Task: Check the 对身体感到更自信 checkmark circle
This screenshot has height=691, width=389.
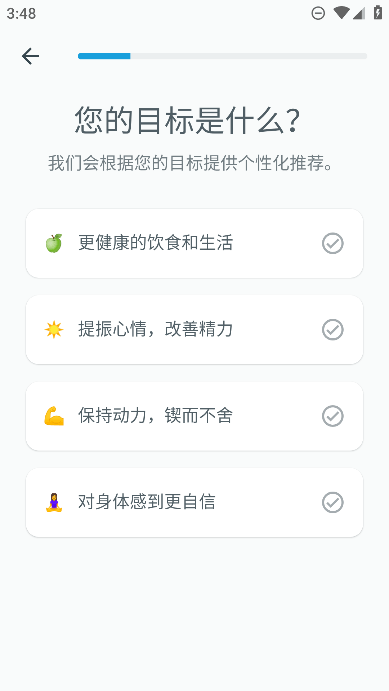Action: [x=333, y=502]
